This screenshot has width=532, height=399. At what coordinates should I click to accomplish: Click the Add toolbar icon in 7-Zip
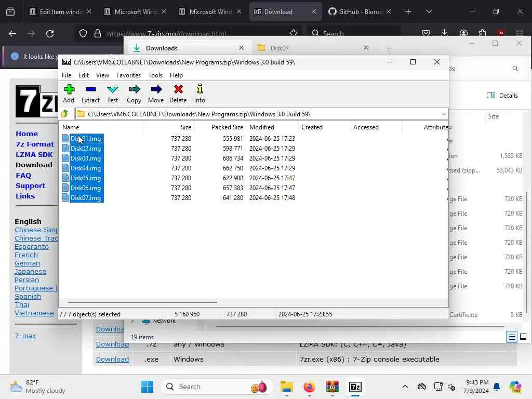[69, 94]
